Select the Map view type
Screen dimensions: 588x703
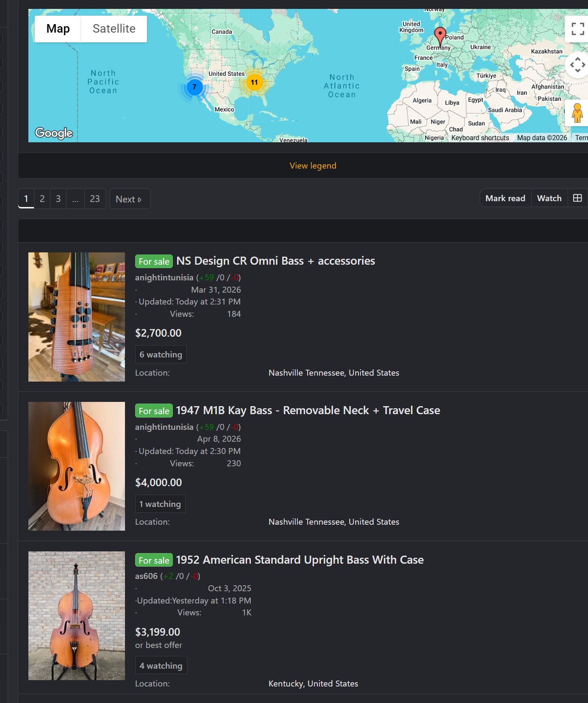(58, 29)
